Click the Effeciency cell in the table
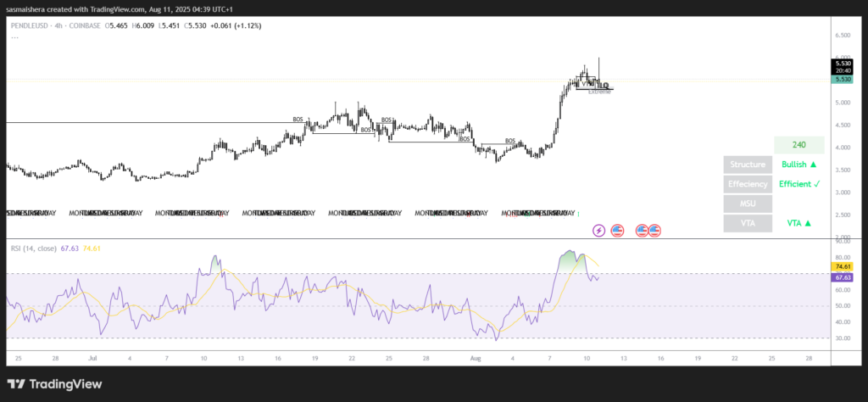This screenshot has width=868, height=402. (x=748, y=184)
